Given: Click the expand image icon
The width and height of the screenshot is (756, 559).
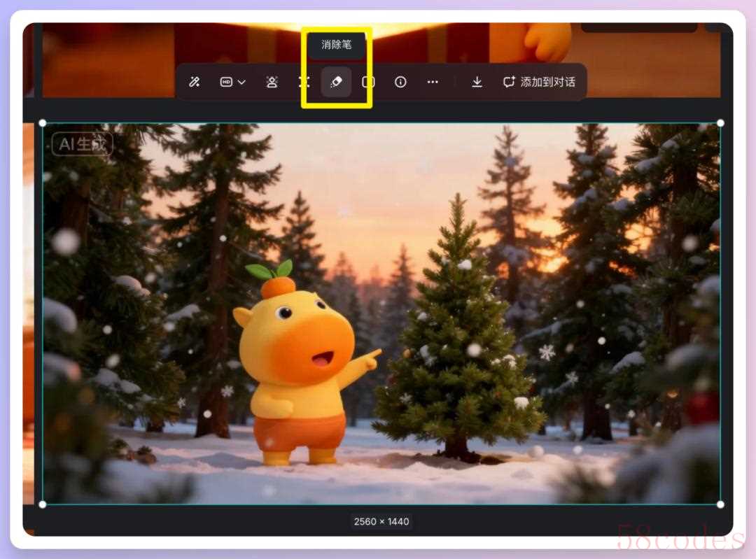Looking at the screenshot, I should tap(304, 82).
